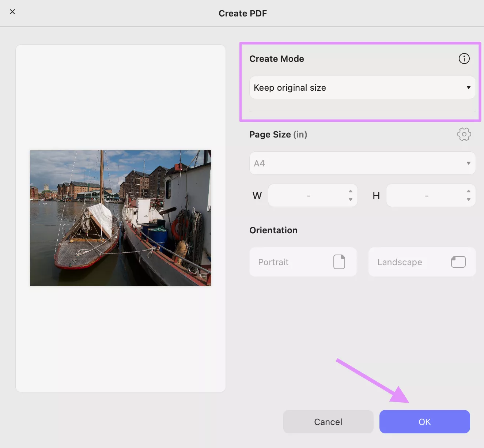Click the landscape page icon

458,262
